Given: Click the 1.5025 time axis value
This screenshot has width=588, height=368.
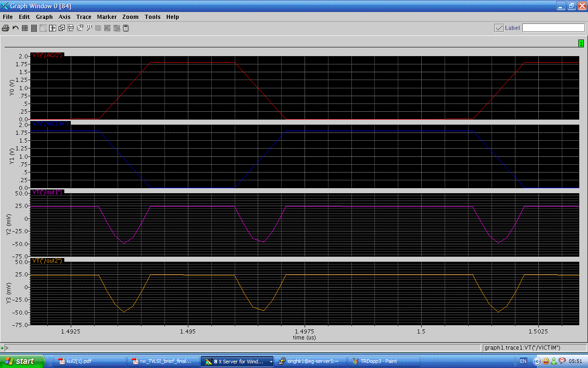Looking at the screenshot, I should point(538,331).
